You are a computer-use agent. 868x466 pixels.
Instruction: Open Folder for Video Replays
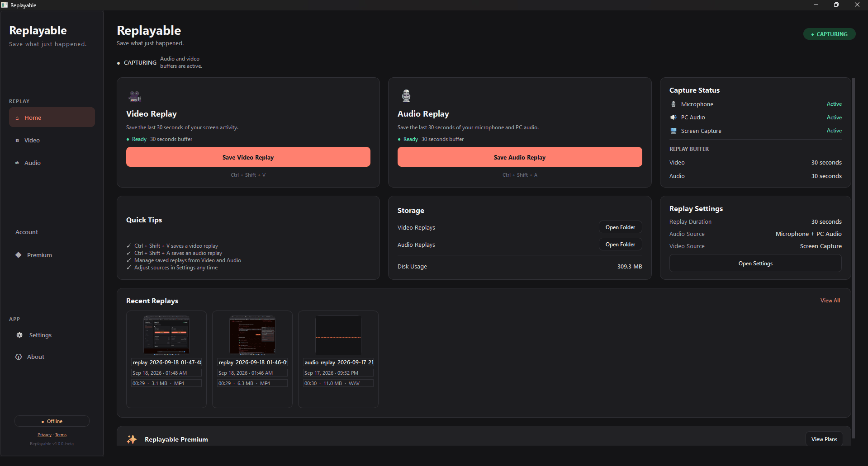coord(621,227)
